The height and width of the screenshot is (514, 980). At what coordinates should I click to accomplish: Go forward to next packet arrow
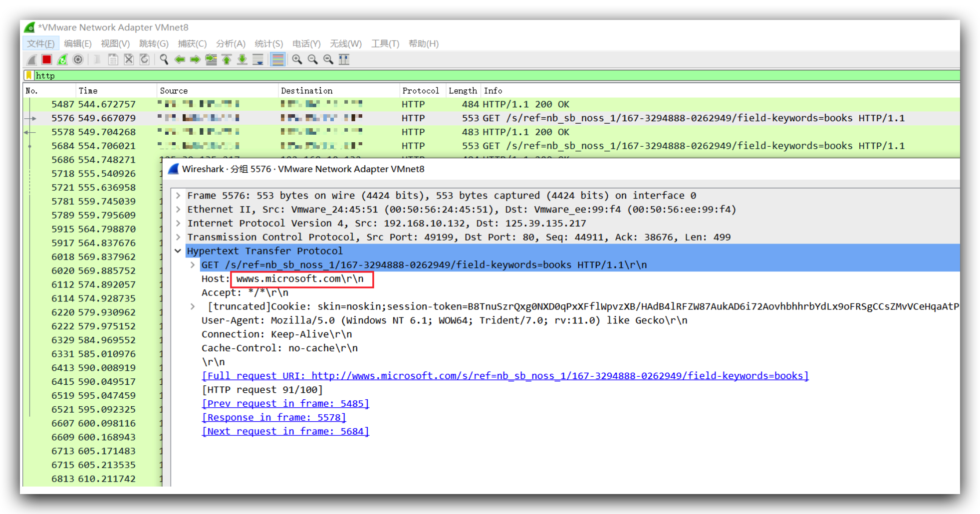pos(195,60)
